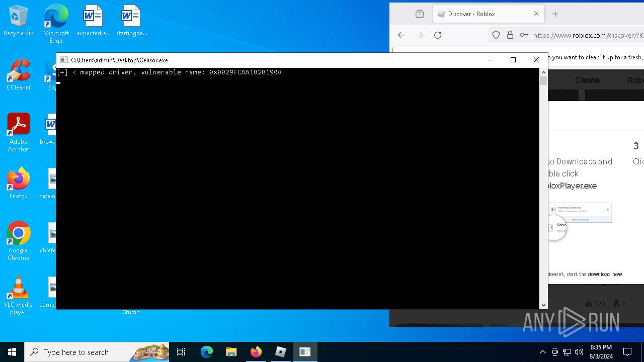This screenshot has width=644, height=362.
Task: Show hidden system tray icons
Action: click(542, 352)
